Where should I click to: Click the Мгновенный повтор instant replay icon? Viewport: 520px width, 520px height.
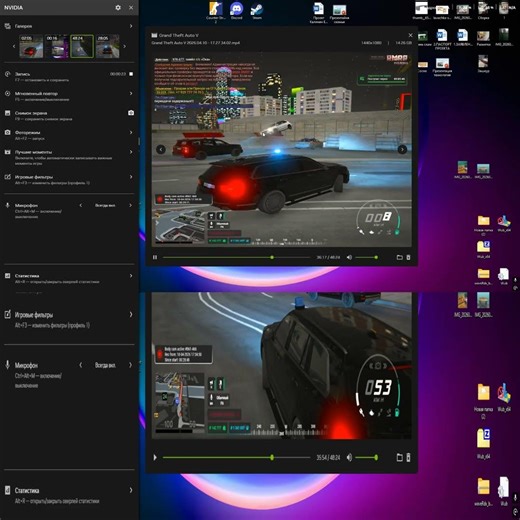(x=7, y=94)
